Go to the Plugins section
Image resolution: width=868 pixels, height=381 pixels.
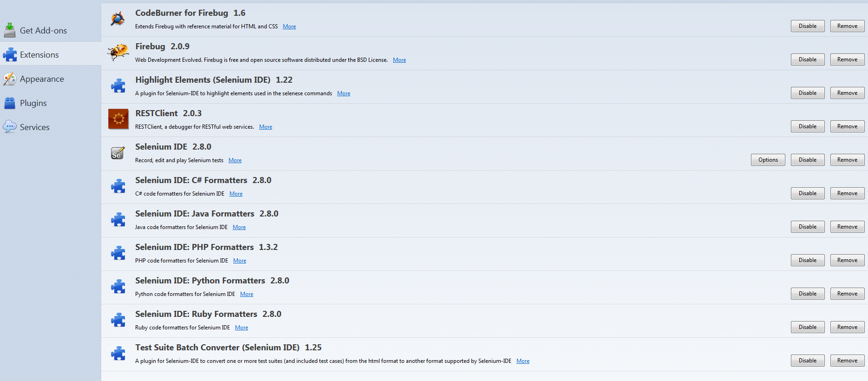click(x=33, y=103)
